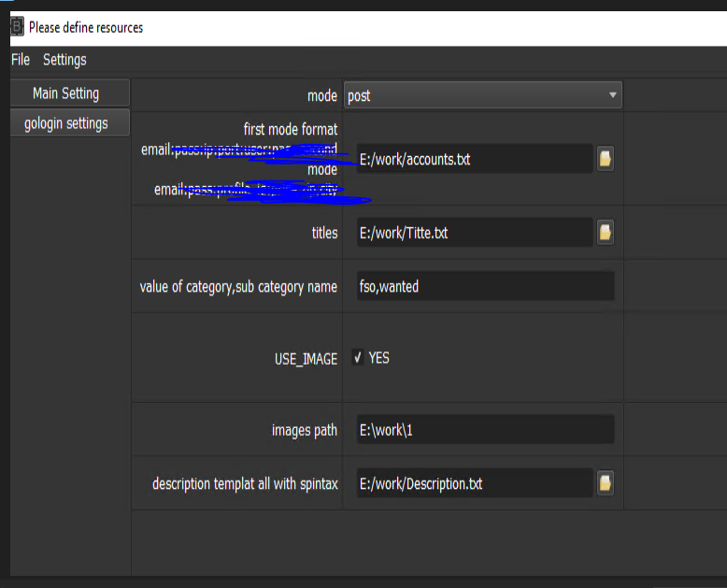Open the File menu
Image resolution: width=727 pixels, height=588 pixels.
(x=21, y=60)
